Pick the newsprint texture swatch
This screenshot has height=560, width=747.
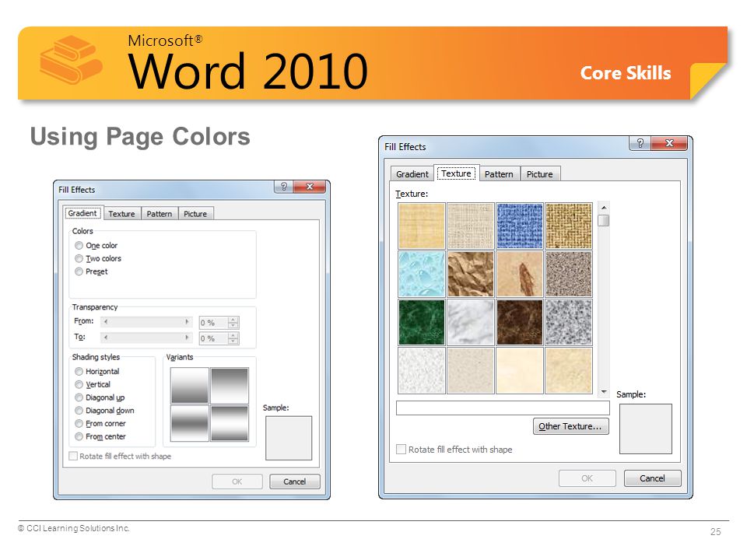pyautogui.click(x=422, y=370)
